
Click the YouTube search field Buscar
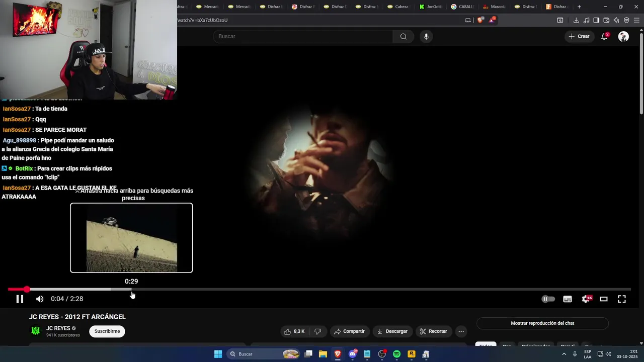click(x=303, y=36)
